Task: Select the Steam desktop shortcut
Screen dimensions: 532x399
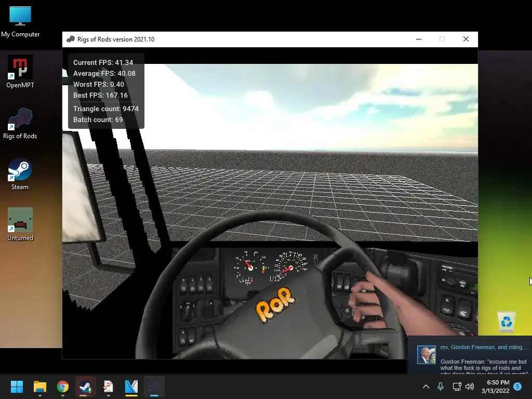Action: click(x=20, y=174)
